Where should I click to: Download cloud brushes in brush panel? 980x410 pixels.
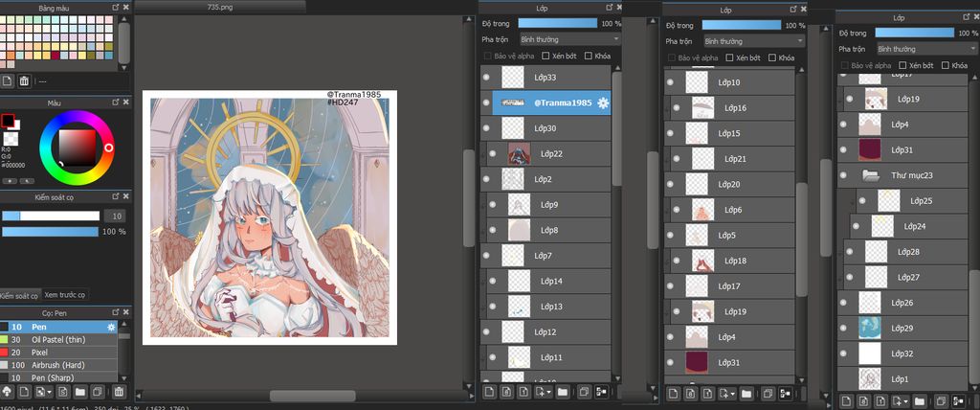[x=7, y=392]
